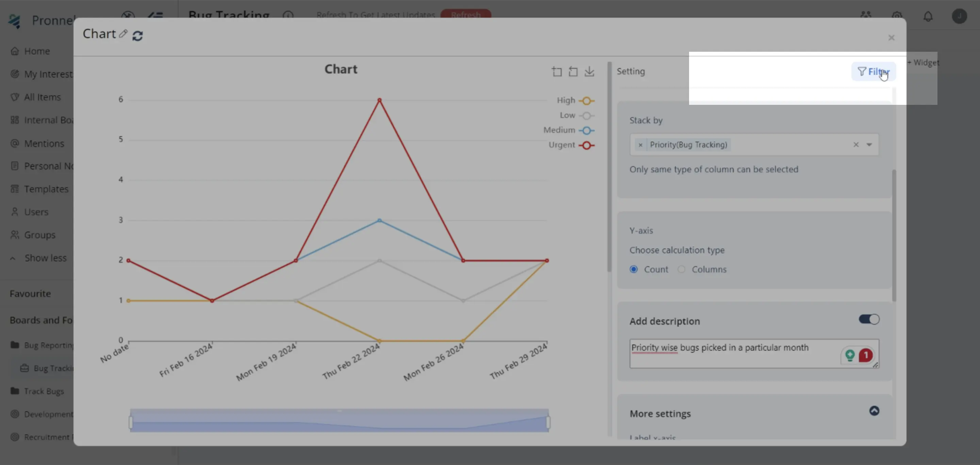
Task: Click the info icon next to Bug Tracking
Action: (x=288, y=15)
